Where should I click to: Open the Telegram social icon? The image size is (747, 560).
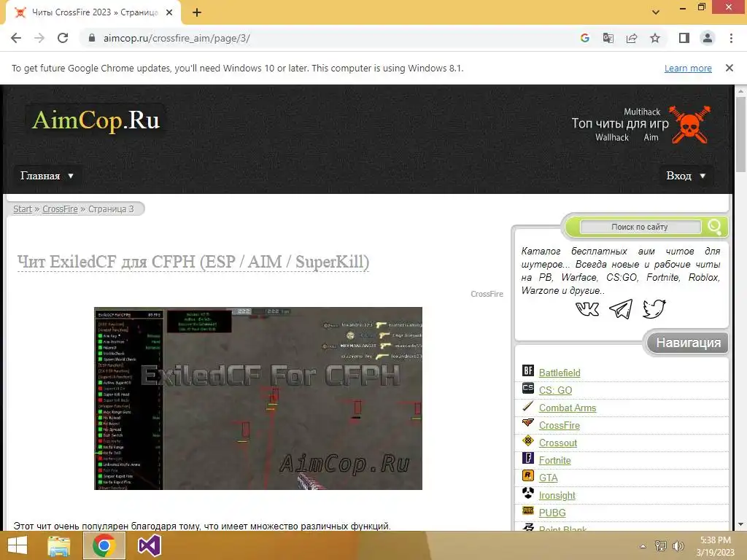pos(621,309)
